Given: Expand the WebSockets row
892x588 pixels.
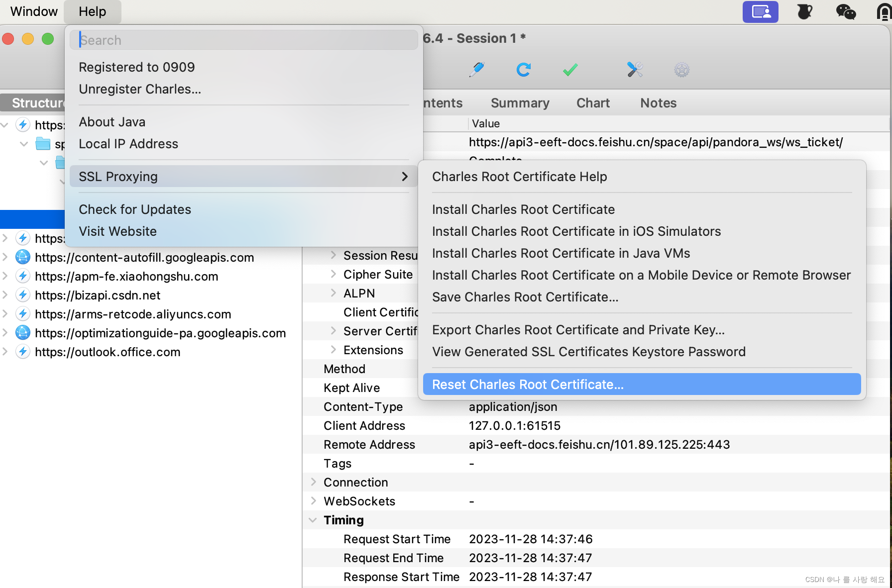Looking at the screenshot, I should 314,501.
